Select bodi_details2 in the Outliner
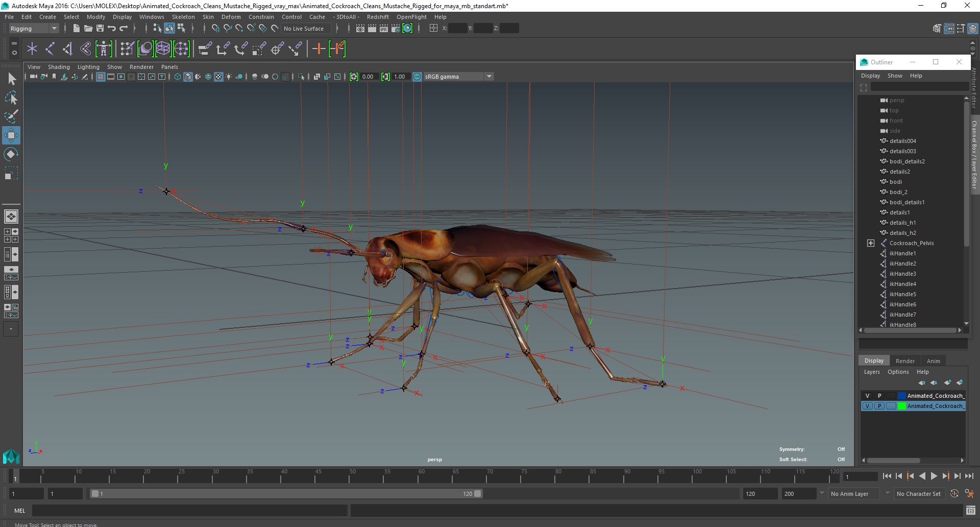The image size is (980, 527). [906, 161]
